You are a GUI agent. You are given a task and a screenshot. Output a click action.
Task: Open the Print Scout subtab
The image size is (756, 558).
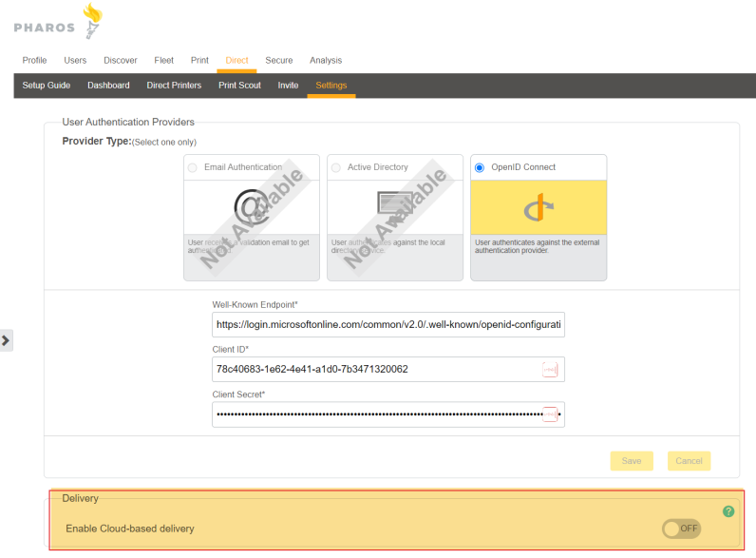[239, 86]
